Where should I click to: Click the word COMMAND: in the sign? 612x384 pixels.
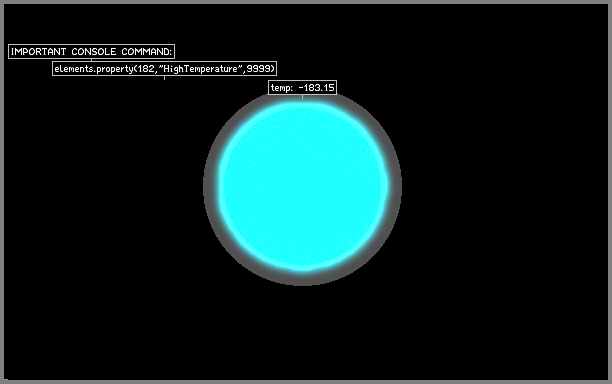coord(147,52)
